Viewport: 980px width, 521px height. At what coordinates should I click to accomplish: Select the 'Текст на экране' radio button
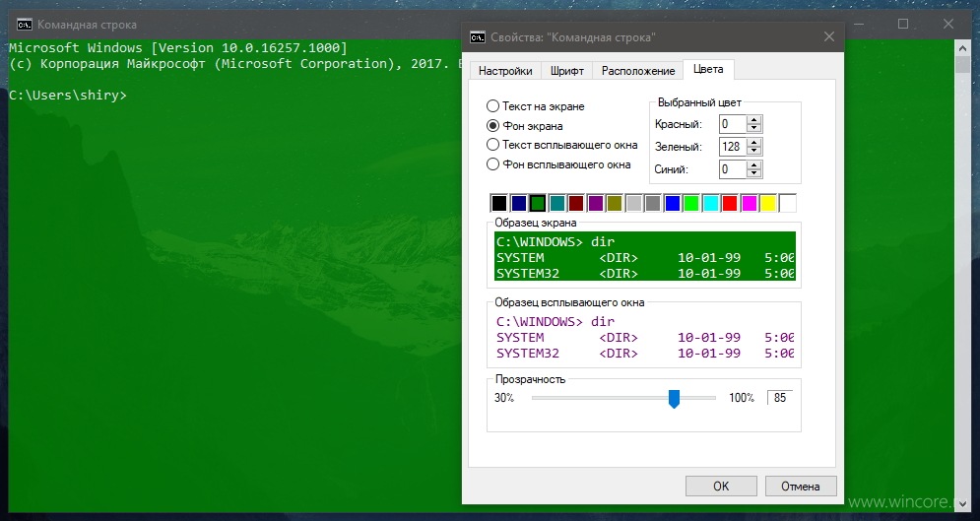pyautogui.click(x=493, y=106)
